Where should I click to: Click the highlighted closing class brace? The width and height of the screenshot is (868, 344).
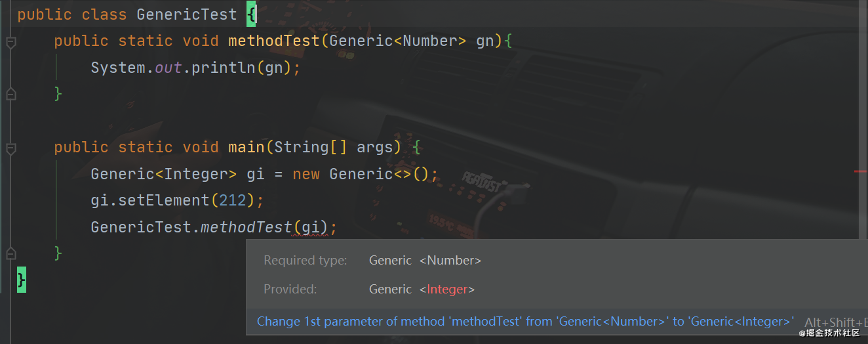22,280
